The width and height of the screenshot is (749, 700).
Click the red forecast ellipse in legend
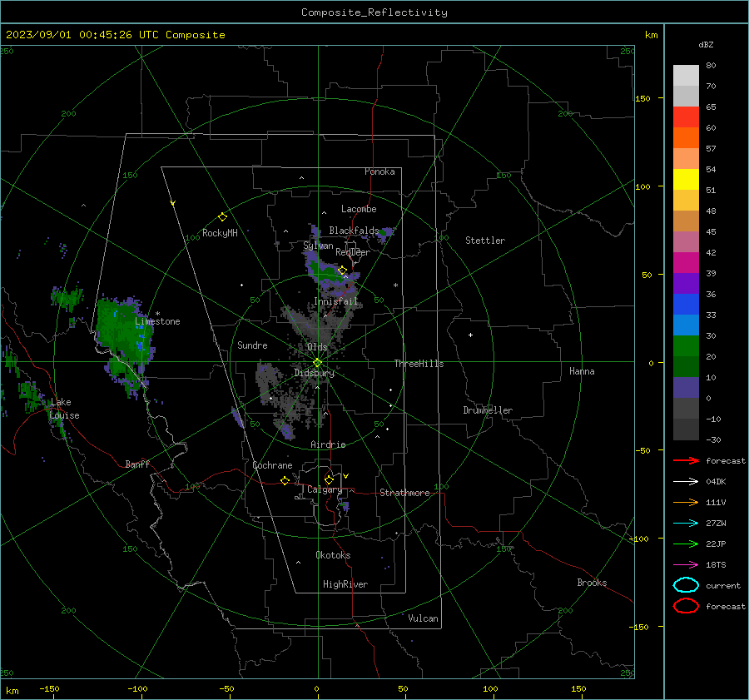[x=686, y=606]
